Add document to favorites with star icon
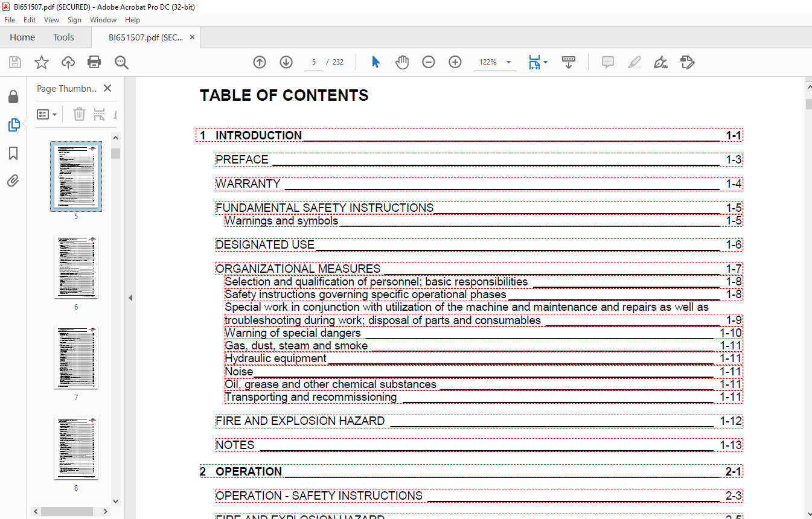Image resolution: width=812 pixels, height=519 pixels. 41,62
